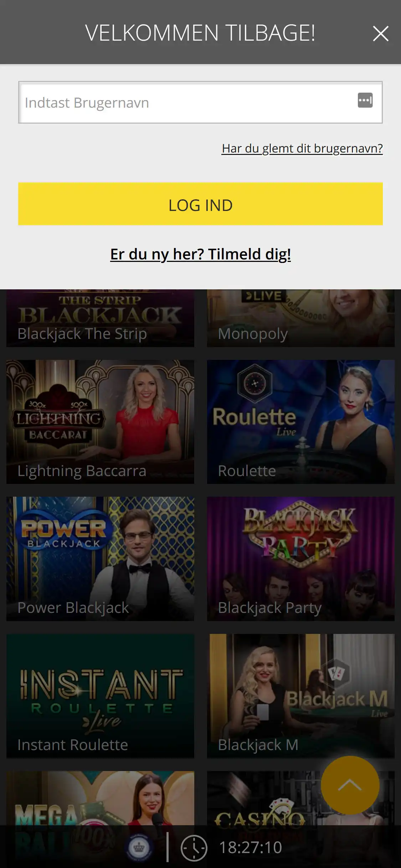
Task: Launch the Power Blackjack game
Action: pyautogui.click(x=100, y=559)
